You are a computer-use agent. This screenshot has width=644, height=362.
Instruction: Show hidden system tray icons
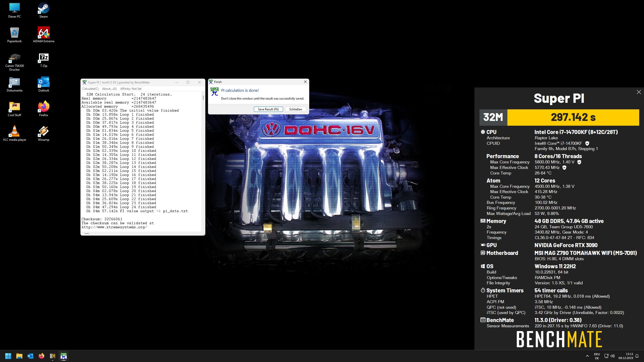[587, 356]
